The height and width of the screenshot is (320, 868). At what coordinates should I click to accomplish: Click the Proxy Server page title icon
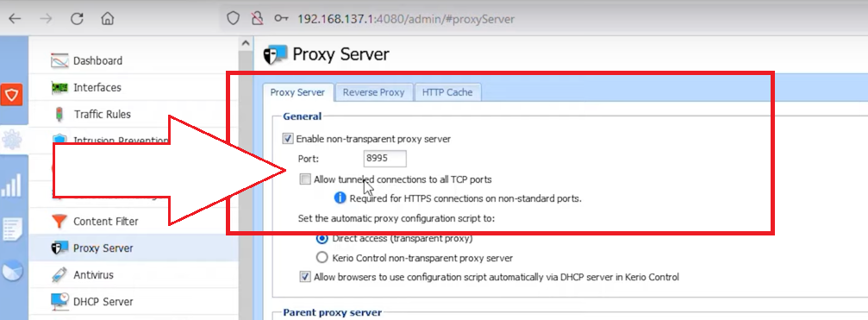pos(275,54)
